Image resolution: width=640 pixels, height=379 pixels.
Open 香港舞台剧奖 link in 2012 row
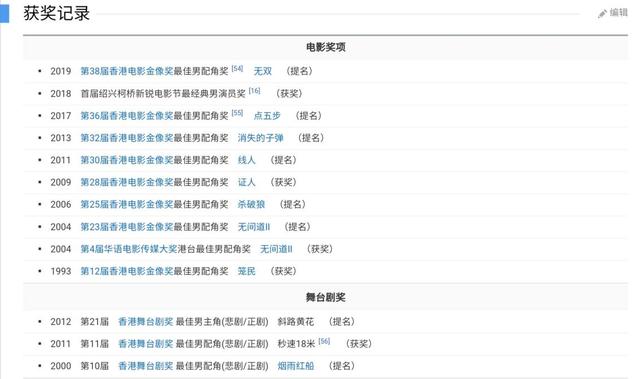[x=146, y=321]
